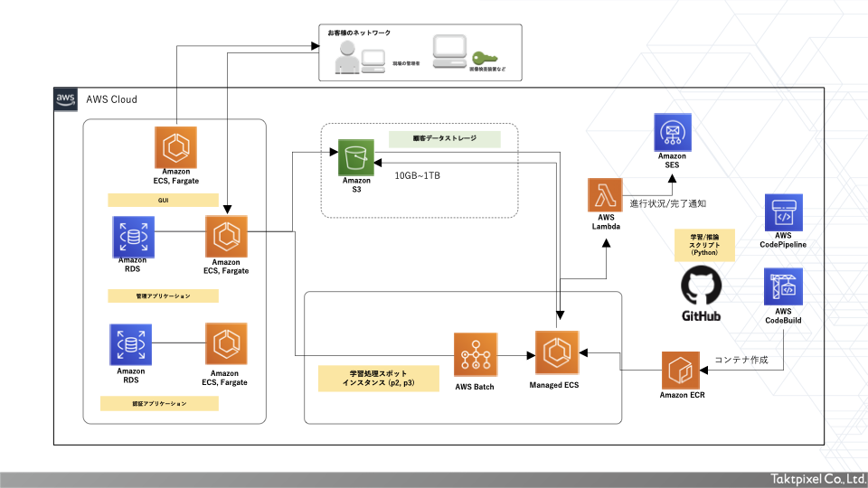The image size is (868, 488).
Task: Select the Amazon ECR icon
Action: tap(681, 371)
